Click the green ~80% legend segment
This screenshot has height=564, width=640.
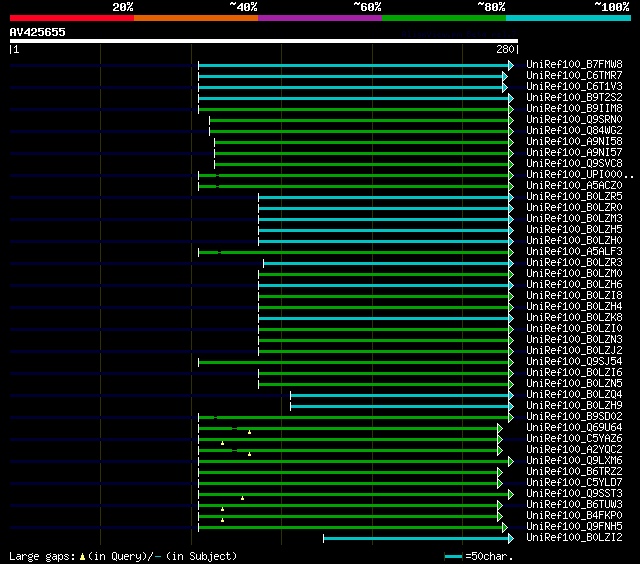[444, 18]
